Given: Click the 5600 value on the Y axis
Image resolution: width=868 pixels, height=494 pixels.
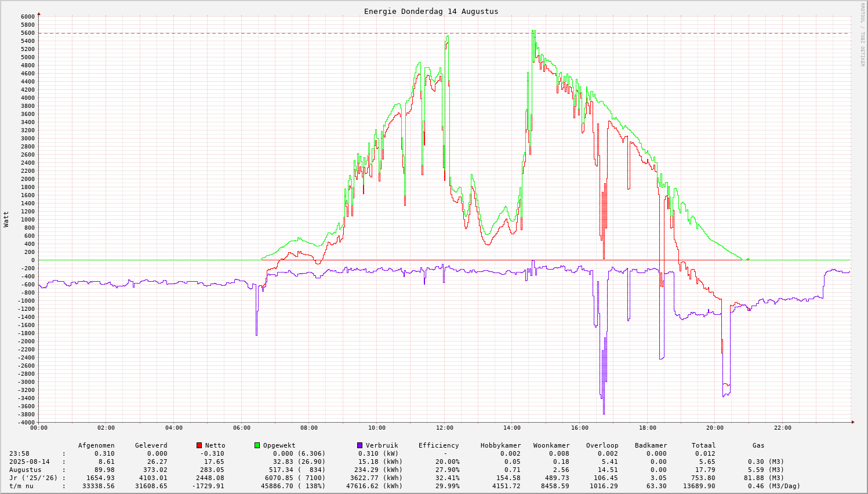Looking at the screenshot, I should click(x=28, y=33).
